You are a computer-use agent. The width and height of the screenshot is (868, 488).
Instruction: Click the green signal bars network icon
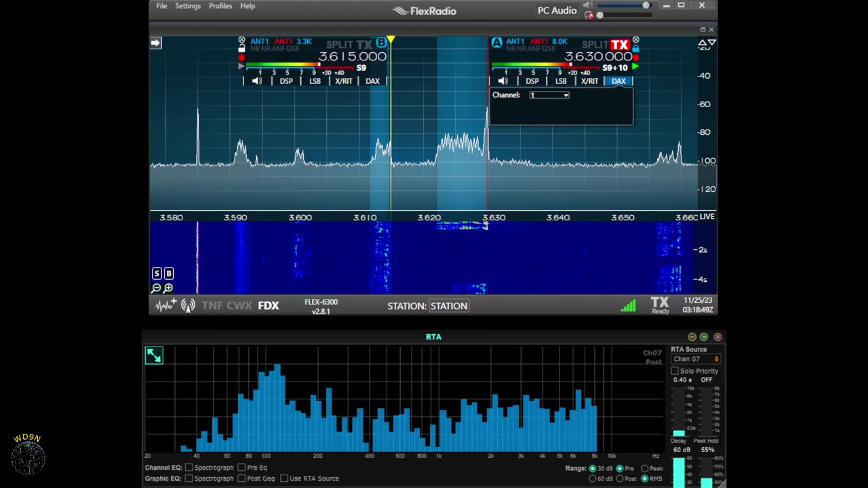coord(629,306)
